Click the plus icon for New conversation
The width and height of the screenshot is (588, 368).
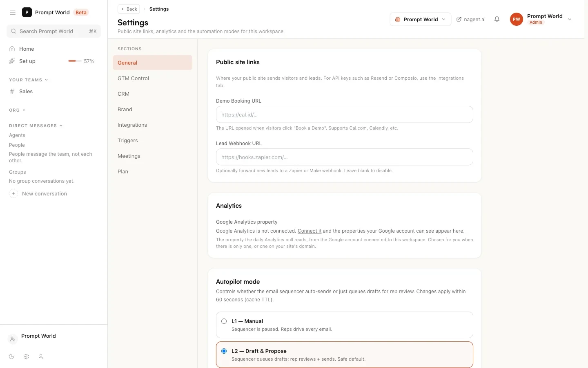point(13,193)
